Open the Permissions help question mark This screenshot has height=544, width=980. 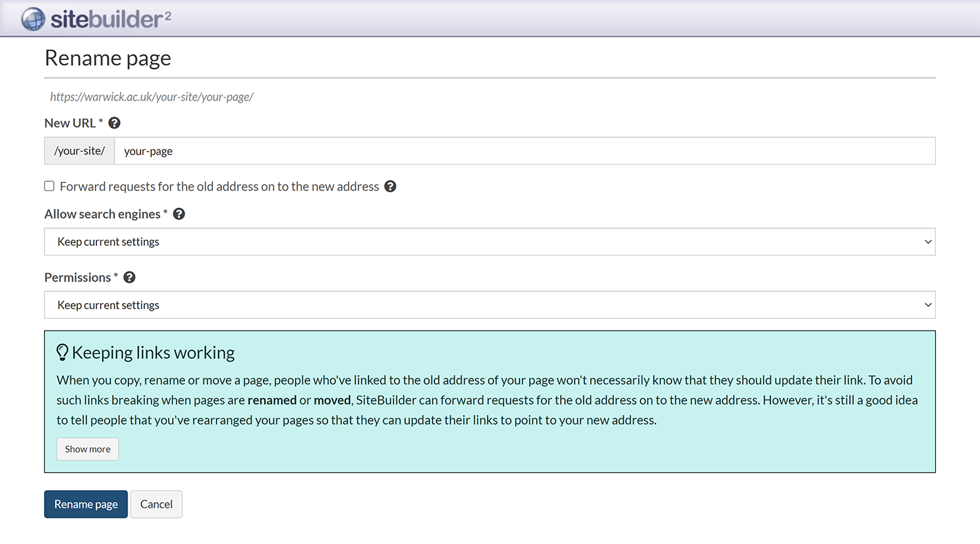click(130, 278)
